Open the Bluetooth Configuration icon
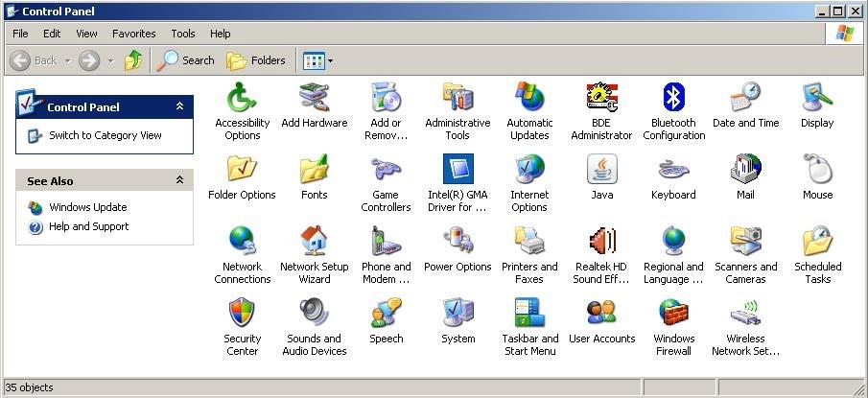Image resolution: width=868 pixels, height=398 pixels. (673, 98)
